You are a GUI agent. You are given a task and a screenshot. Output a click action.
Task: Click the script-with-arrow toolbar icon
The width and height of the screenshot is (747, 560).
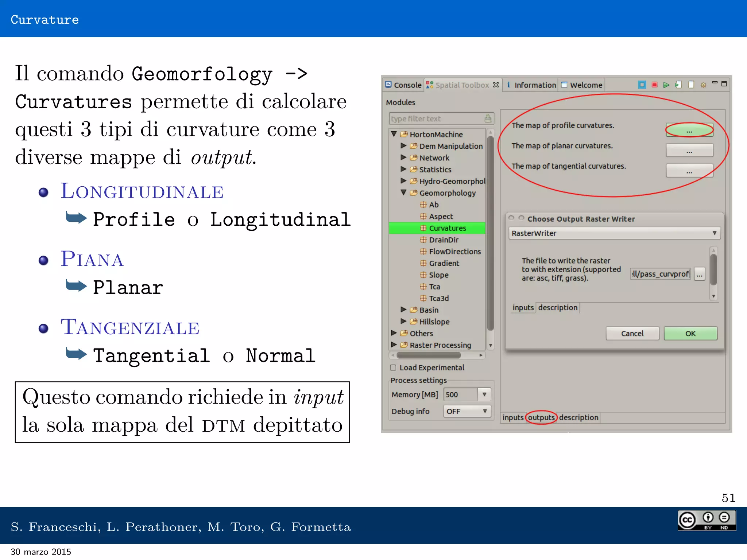(x=678, y=85)
